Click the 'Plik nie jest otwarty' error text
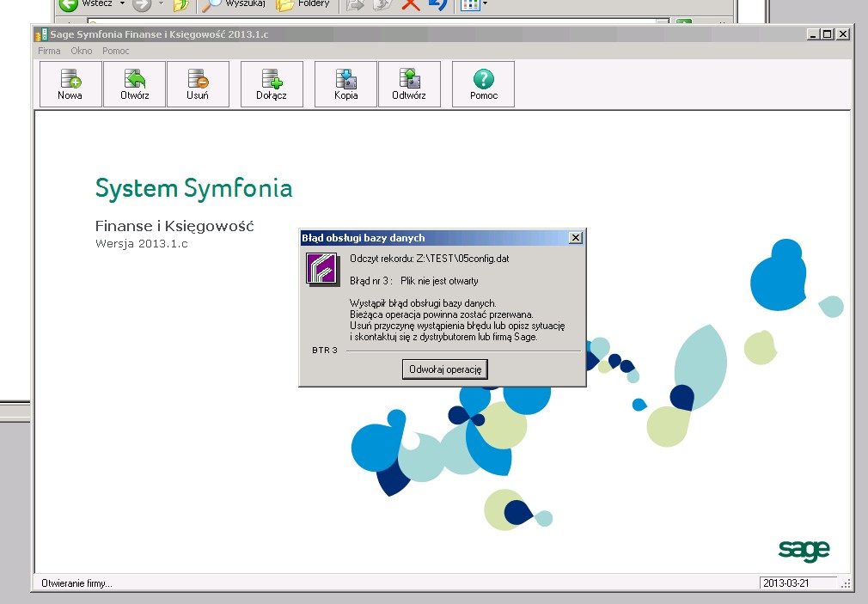 pyautogui.click(x=439, y=281)
